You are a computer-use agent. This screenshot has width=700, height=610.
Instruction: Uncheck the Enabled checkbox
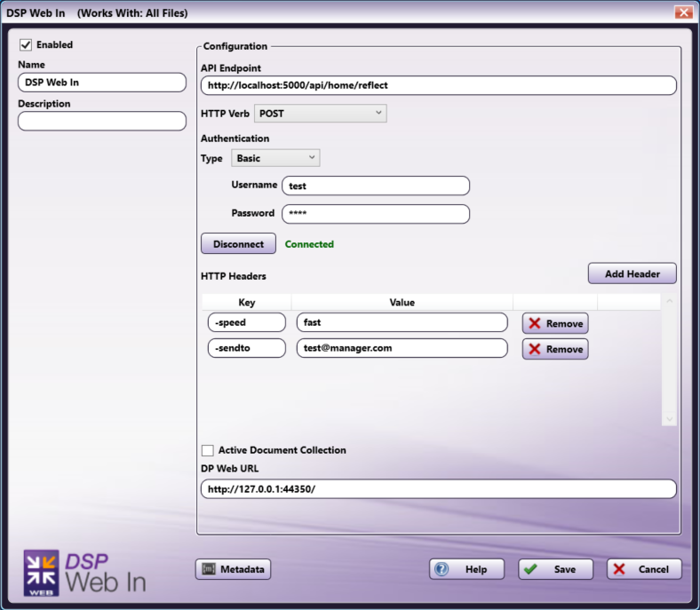26,45
